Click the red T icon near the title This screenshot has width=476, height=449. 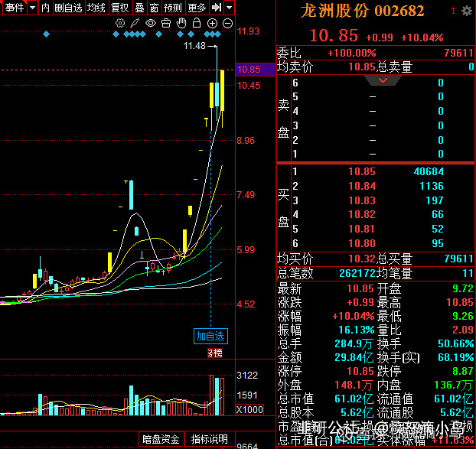[x=453, y=11]
